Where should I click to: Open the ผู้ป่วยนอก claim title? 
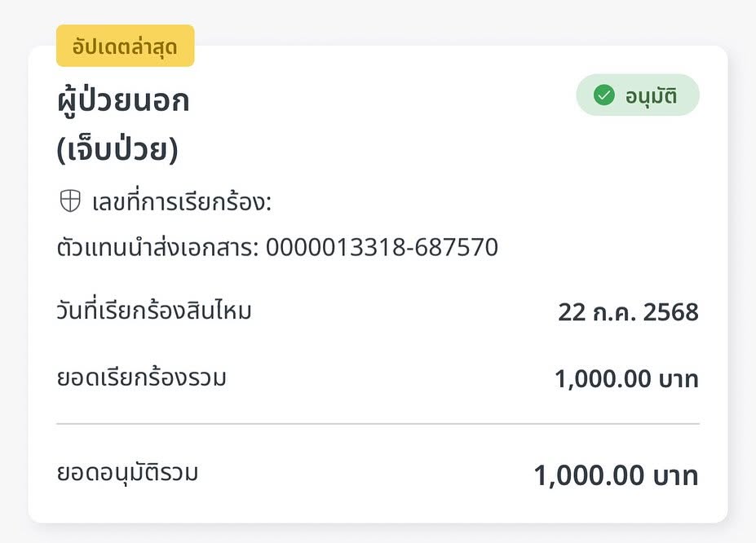[x=123, y=99]
